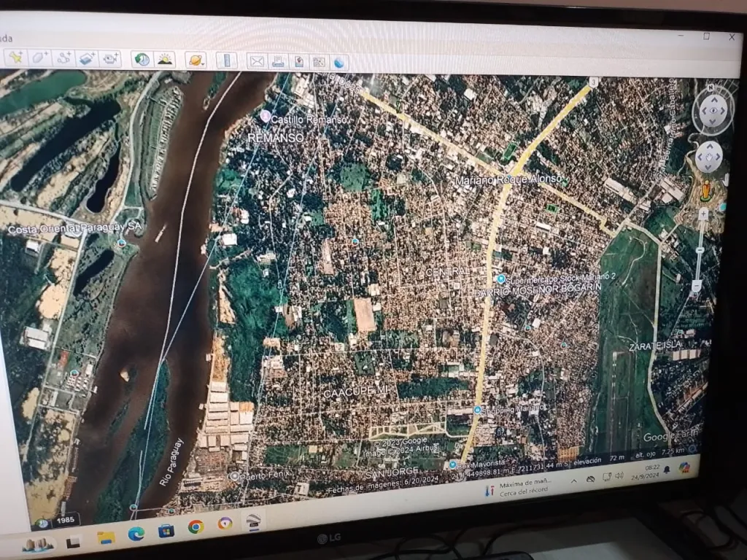The height and width of the screenshot is (560, 747).
Task: Click the CAACUPE MI neighborhood label
Action: (355, 392)
